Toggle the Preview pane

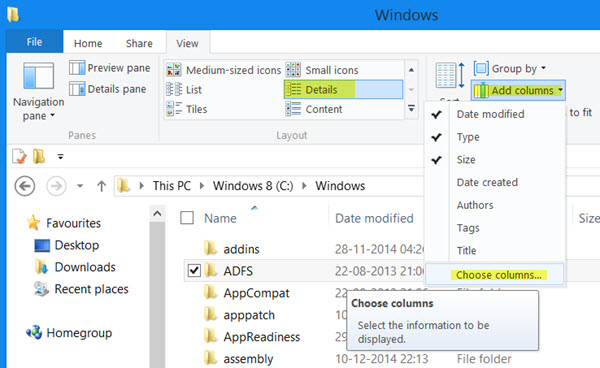[x=110, y=68]
